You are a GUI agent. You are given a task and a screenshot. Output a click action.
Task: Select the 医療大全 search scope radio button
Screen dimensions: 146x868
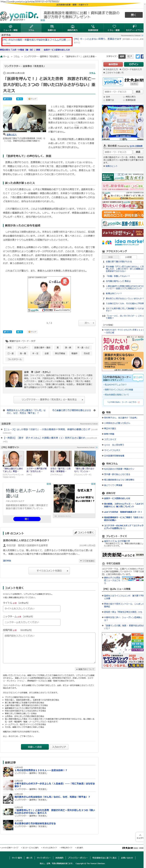(104, 100)
